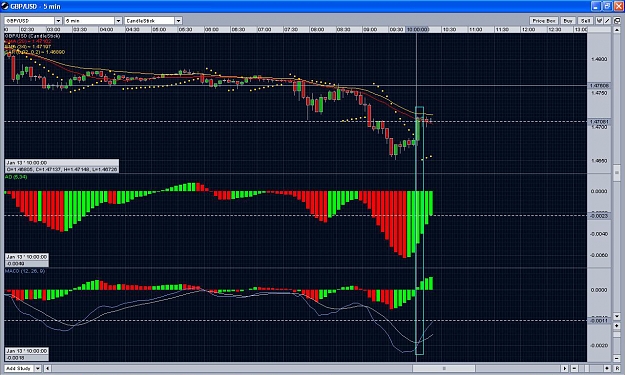625x375 pixels.
Task: Click the R reset button at bottom right
Action: (617, 368)
